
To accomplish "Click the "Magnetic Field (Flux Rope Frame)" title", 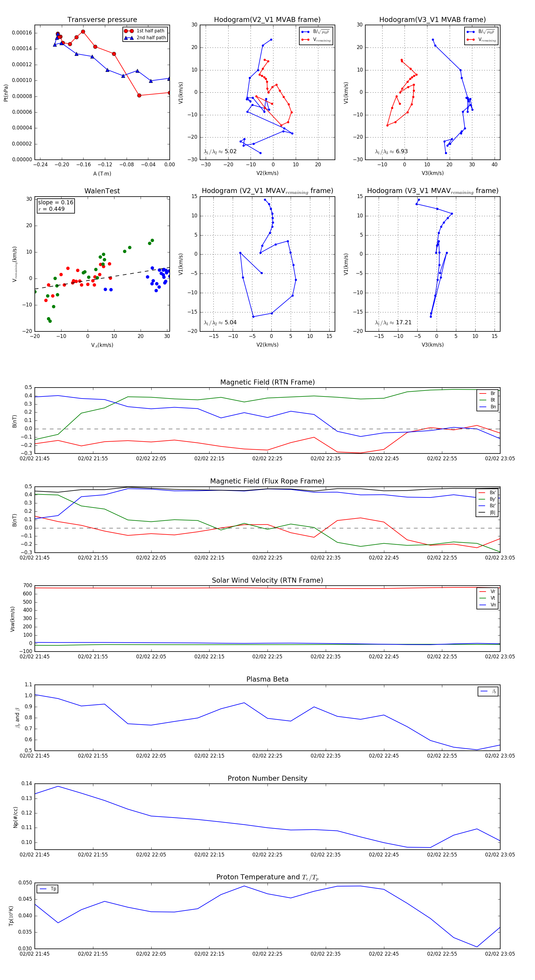I will 267,481.
